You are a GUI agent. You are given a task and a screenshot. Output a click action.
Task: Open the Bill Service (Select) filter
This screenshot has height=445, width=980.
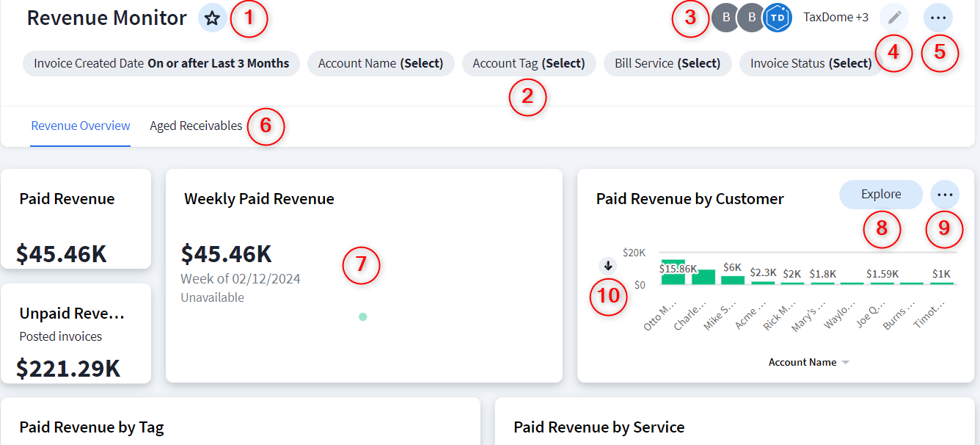(667, 63)
